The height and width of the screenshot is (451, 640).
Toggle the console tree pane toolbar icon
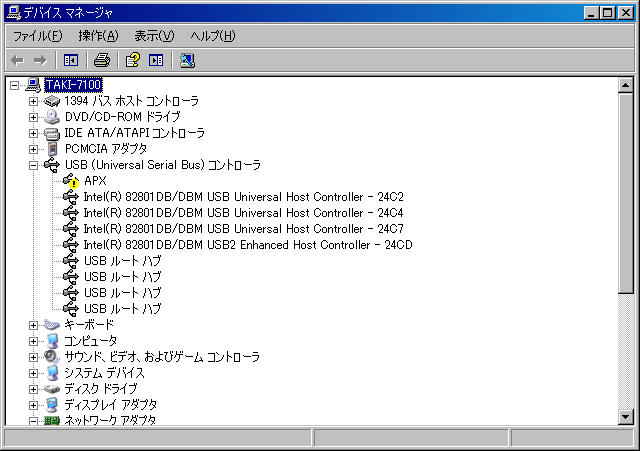pos(71,60)
